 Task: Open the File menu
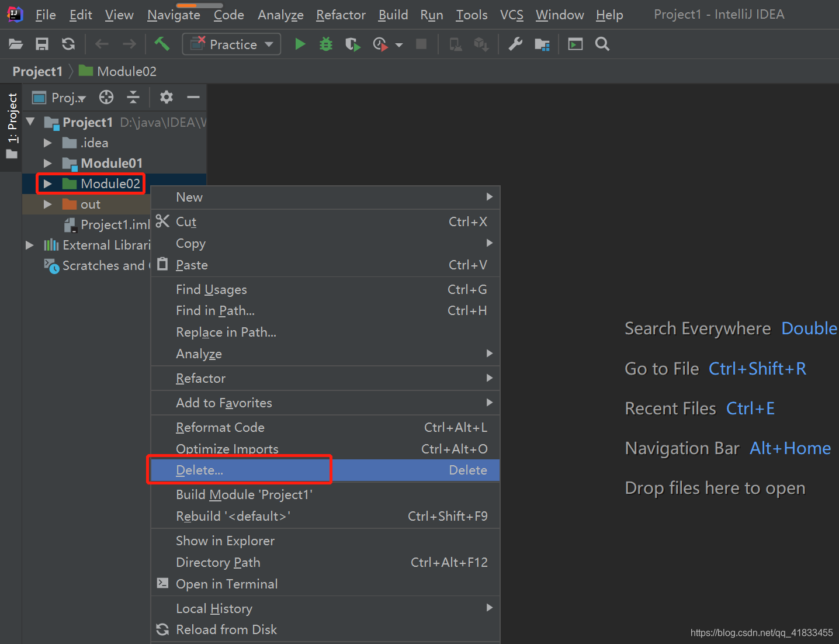coord(46,15)
